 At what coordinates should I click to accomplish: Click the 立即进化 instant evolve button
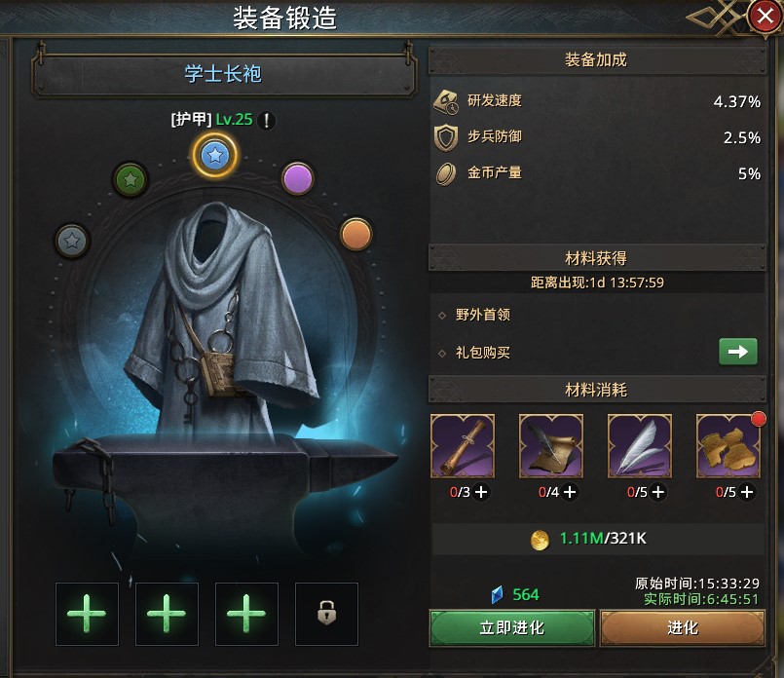coord(512,628)
